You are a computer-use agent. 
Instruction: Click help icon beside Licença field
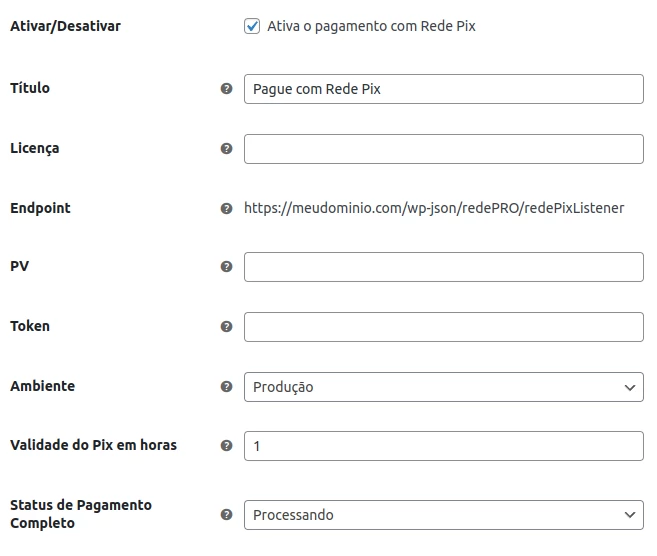[226, 149]
